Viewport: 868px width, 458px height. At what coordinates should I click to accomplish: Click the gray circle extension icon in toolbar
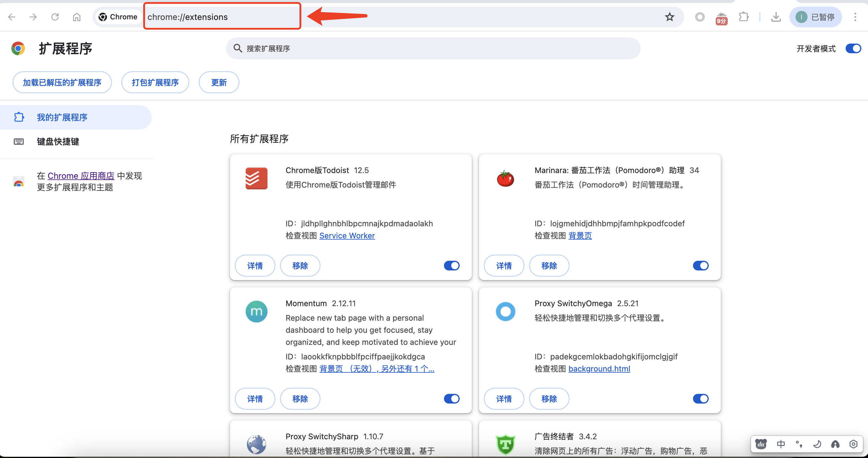(x=700, y=17)
